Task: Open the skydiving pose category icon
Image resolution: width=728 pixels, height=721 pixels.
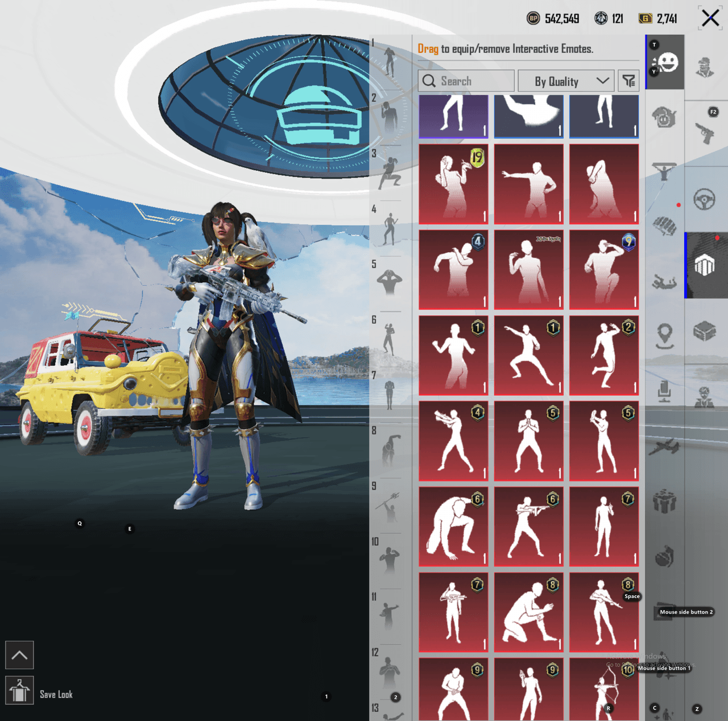Action: (x=664, y=281)
